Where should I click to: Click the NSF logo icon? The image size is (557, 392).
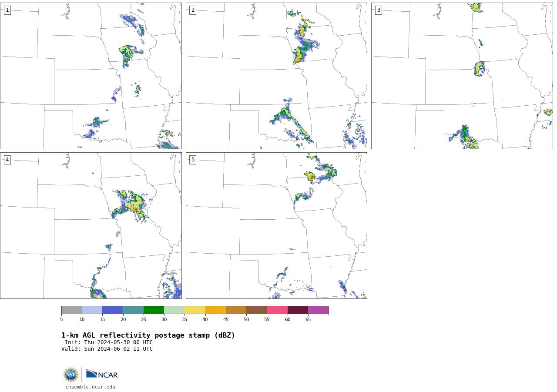click(x=71, y=375)
